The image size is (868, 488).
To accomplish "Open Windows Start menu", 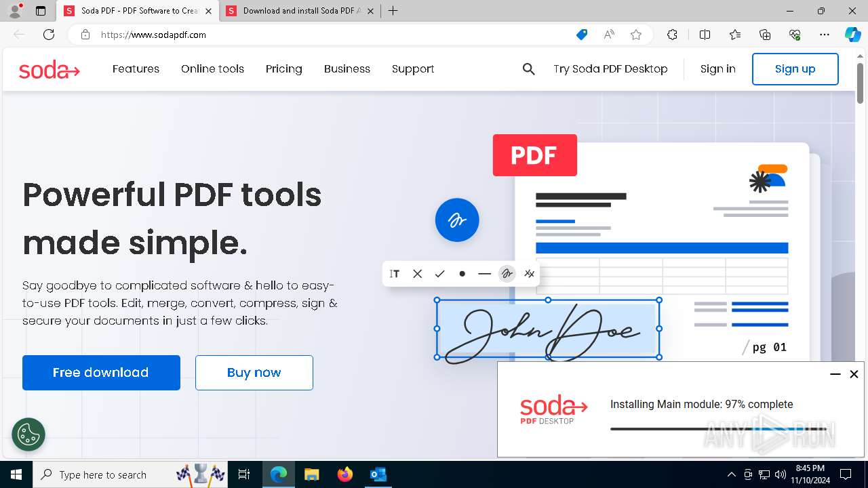I will (16, 474).
